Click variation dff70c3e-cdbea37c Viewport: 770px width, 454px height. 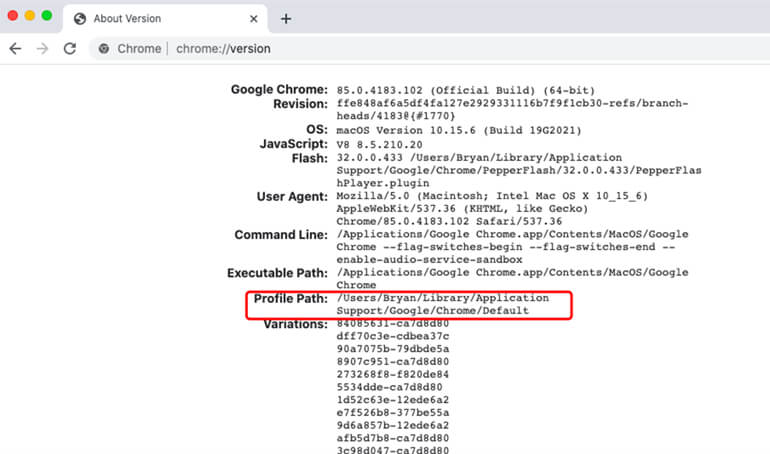tap(392, 336)
